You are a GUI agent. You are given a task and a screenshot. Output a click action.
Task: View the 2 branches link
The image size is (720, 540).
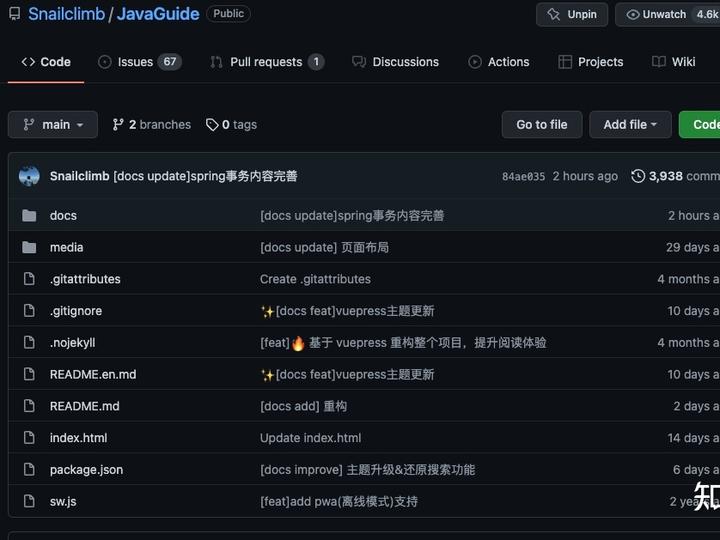tap(152, 124)
